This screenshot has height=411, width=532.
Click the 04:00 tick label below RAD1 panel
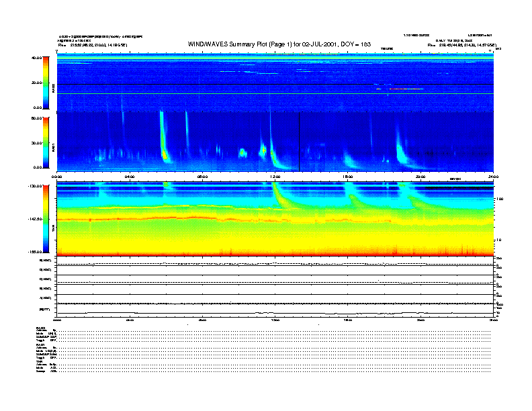tap(130, 177)
